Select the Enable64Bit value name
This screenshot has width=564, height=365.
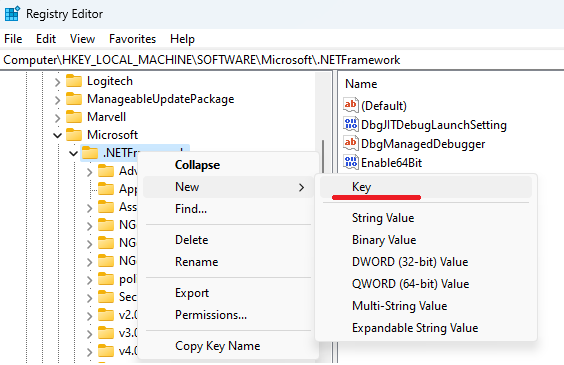coord(391,163)
